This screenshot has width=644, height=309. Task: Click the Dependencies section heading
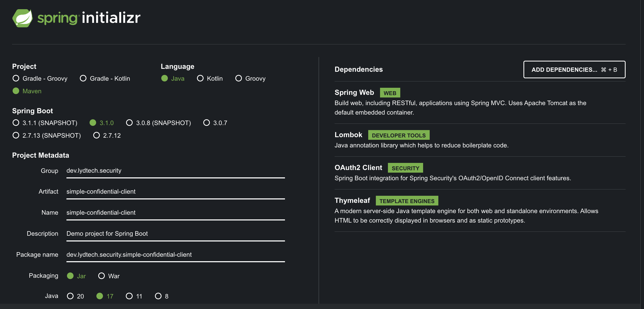click(359, 69)
